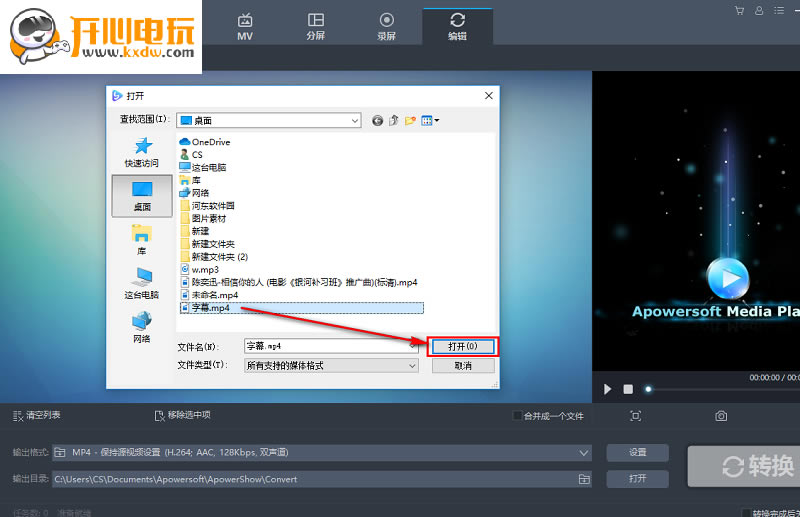Screen dimensions: 800x517
Task: Open the view menu icon in dialog
Action: (x=430, y=121)
